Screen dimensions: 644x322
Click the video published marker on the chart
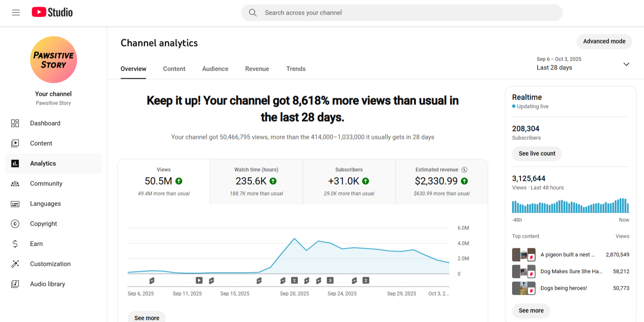[199, 280]
